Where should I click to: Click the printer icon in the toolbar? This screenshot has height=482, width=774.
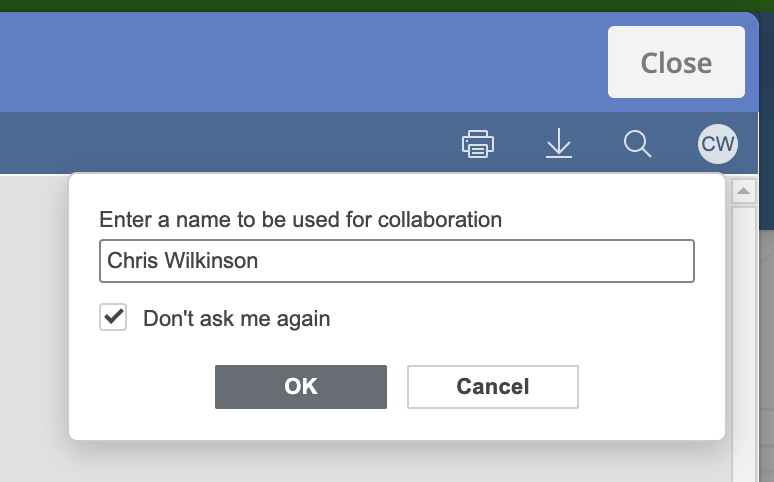click(x=477, y=144)
